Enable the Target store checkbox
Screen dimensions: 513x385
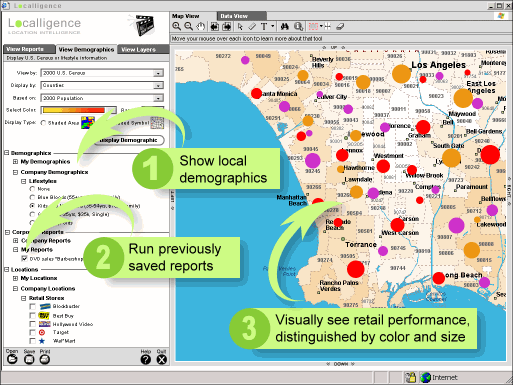point(32,332)
